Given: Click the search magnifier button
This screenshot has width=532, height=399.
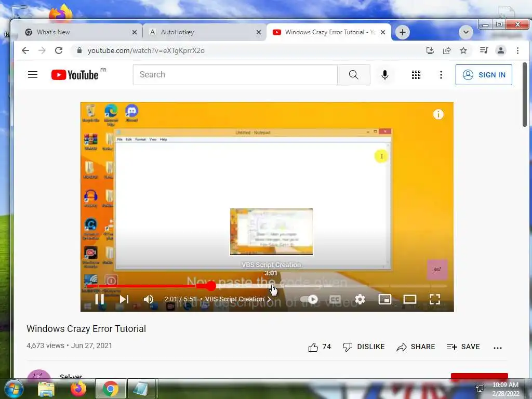Looking at the screenshot, I should pyautogui.click(x=353, y=75).
